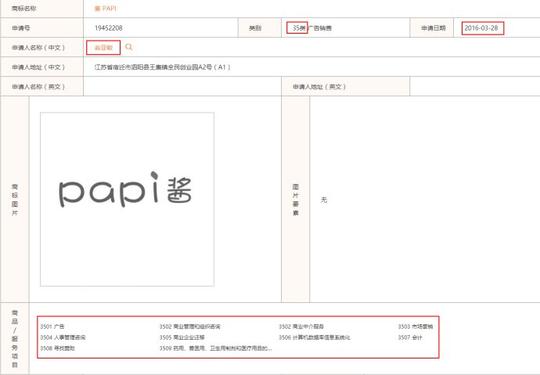This screenshot has width=540, height=375.
Task: Click the 申请人地址（英文） label
Action: pos(319,86)
